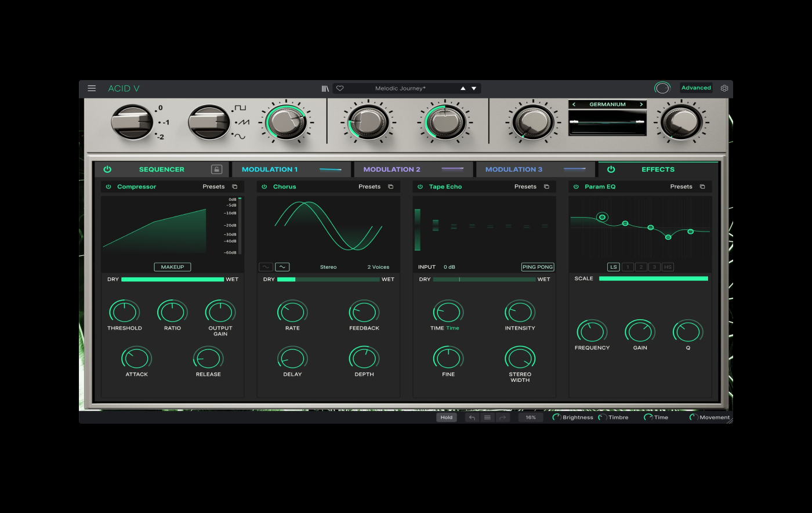Open Chorus Presets menu
Image resolution: width=812 pixels, height=513 pixels.
[x=369, y=187]
